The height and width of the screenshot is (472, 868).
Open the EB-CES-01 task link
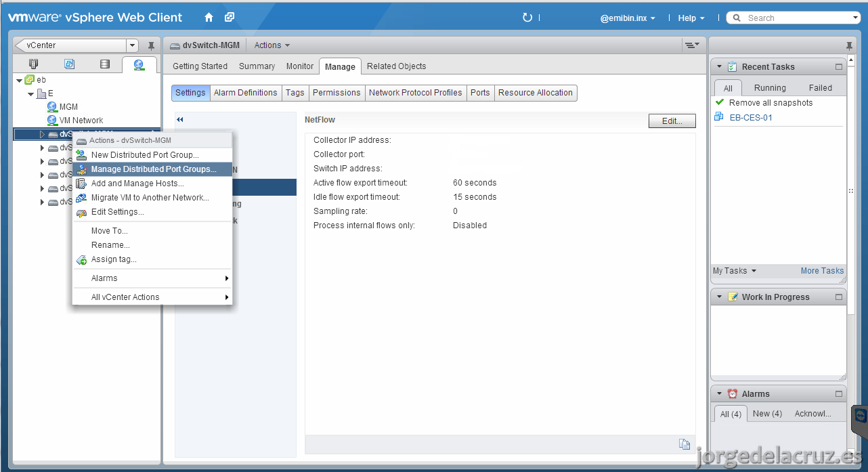(x=751, y=118)
